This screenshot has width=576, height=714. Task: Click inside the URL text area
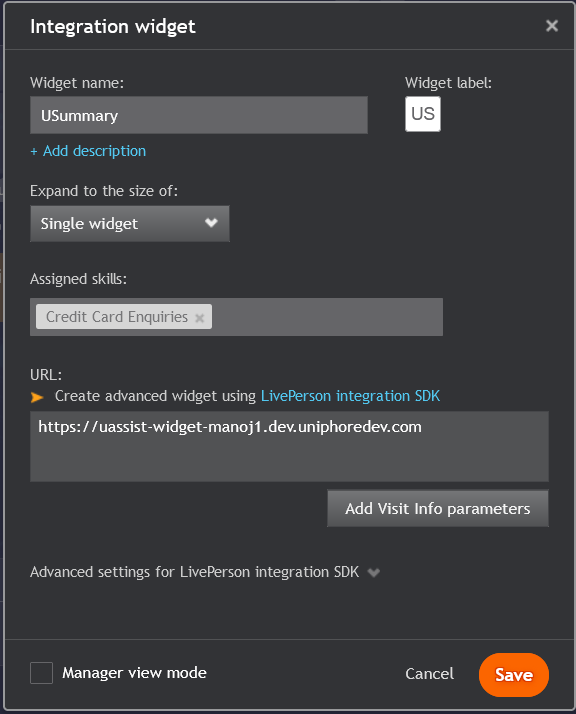click(x=289, y=446)
